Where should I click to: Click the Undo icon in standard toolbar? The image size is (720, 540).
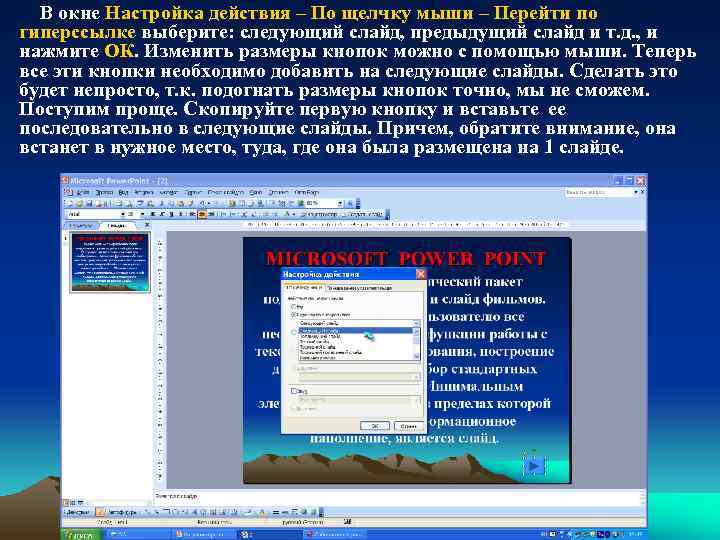202,203
